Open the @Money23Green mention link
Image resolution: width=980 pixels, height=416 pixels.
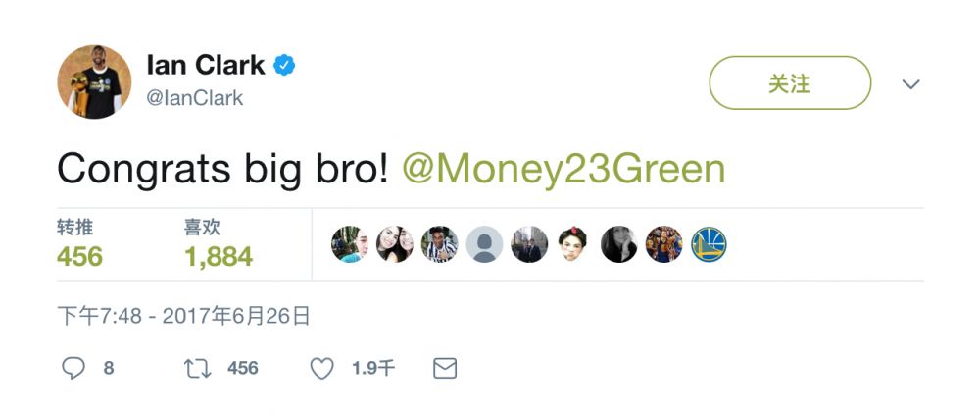563,169
